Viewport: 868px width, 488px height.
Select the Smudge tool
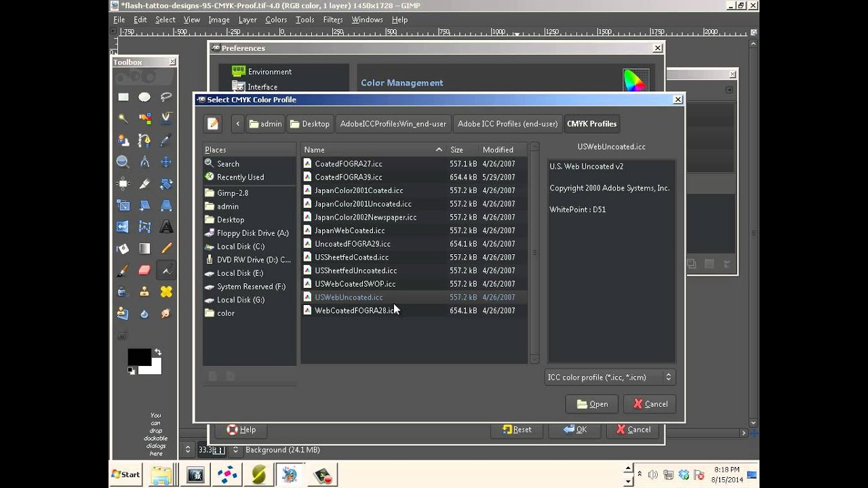pyautogui.click(x=166, y=314)
